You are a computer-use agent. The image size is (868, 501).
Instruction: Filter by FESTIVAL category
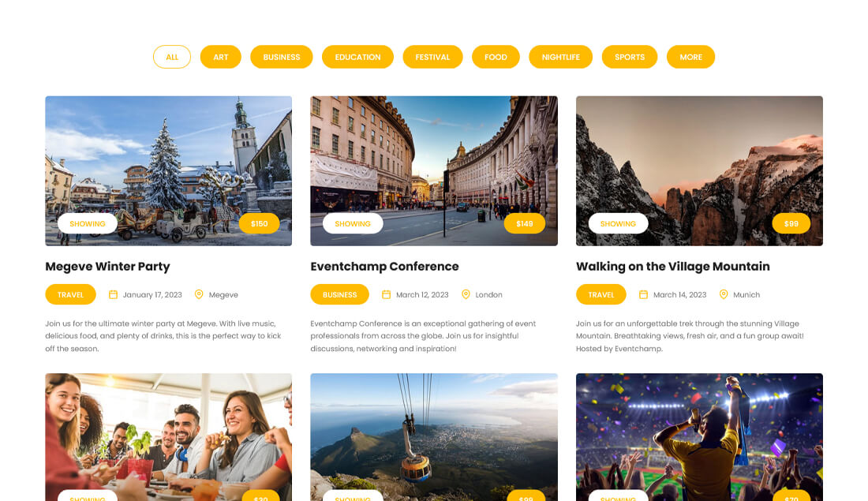point(433,57)
